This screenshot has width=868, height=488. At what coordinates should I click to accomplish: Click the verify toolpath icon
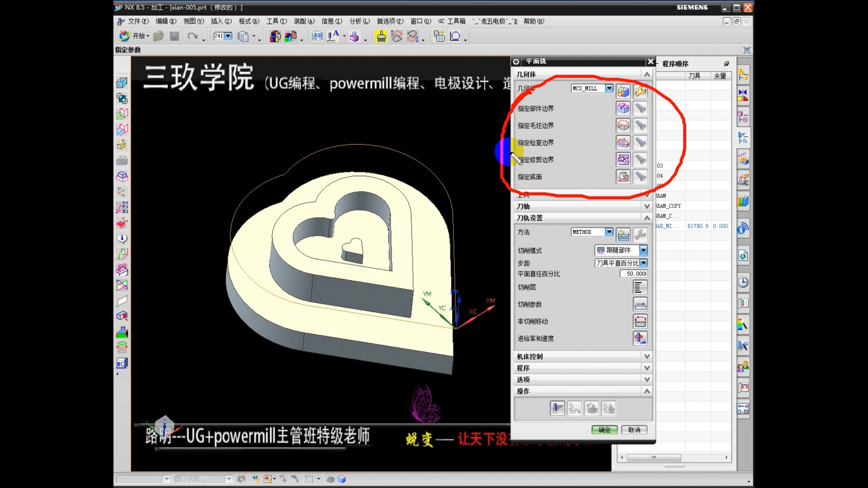click(591, 408)
